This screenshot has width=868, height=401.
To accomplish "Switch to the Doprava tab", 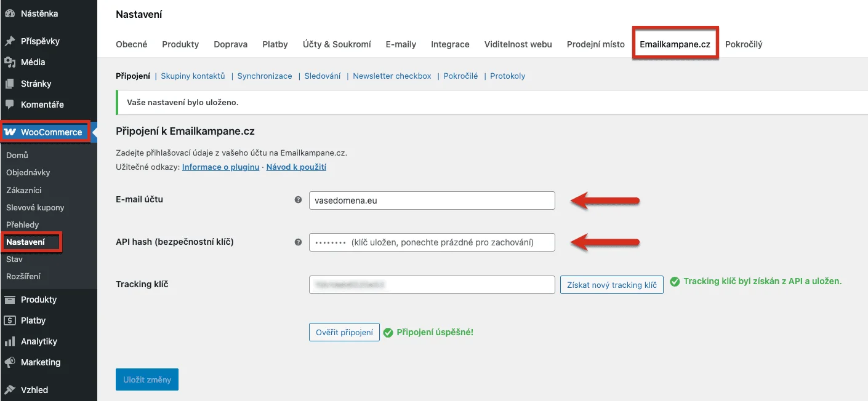I will pyautogui.click(x=231, y=44).
